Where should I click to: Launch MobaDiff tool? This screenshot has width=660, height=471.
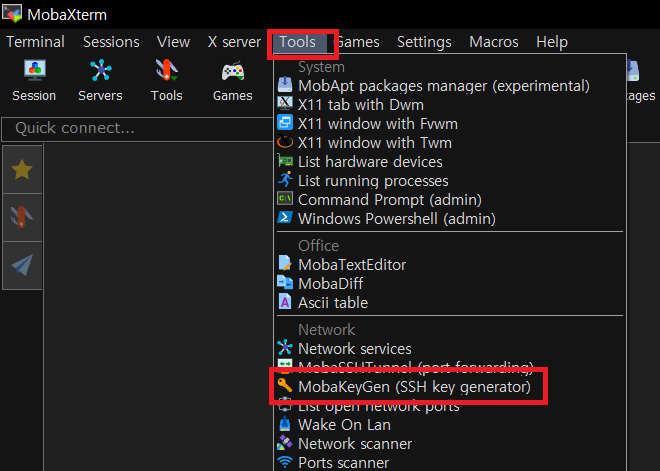tap(330, 284)
